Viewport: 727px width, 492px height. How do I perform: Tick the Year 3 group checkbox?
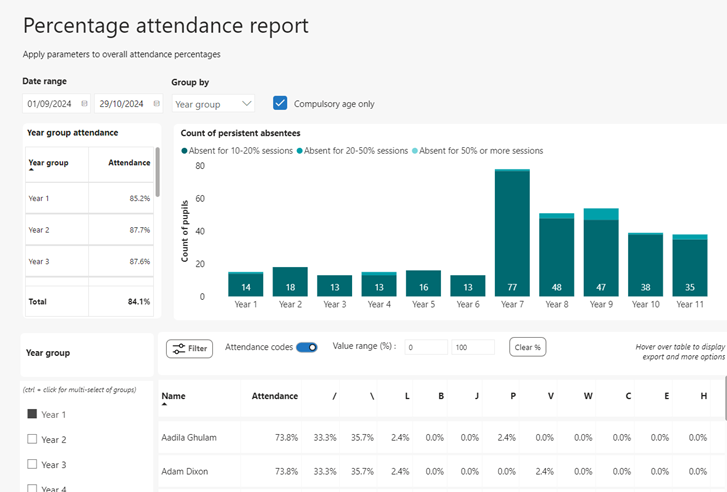pyautogui.click(x=32, y=464)
